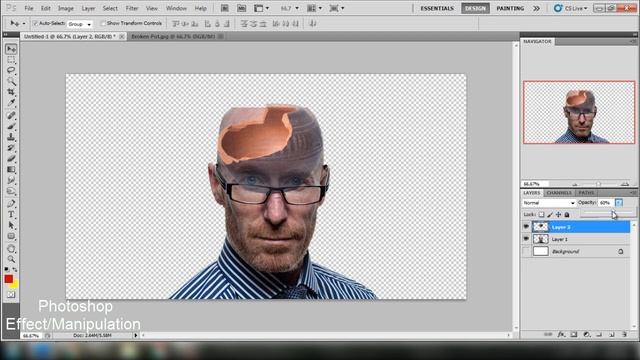
Task: Click Quick Mask mode icon
Action: click(x=11, y=294)
